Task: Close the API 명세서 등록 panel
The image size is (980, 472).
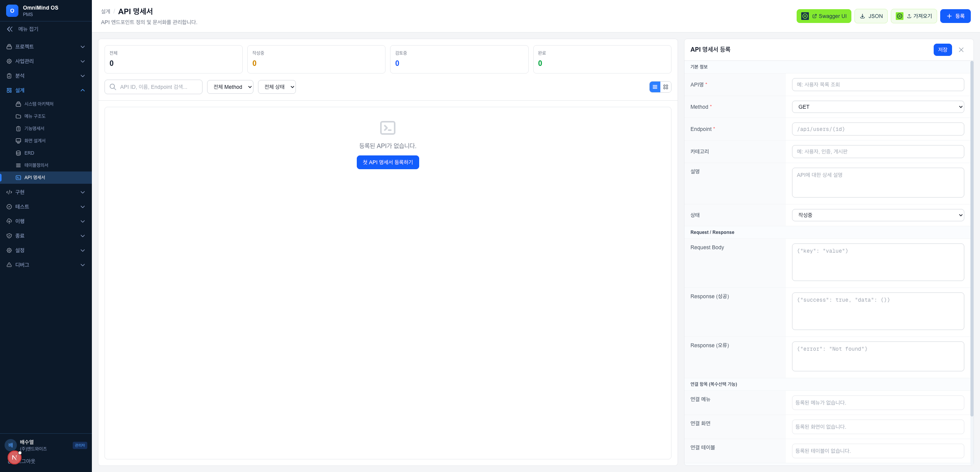Action: (961, 50)
